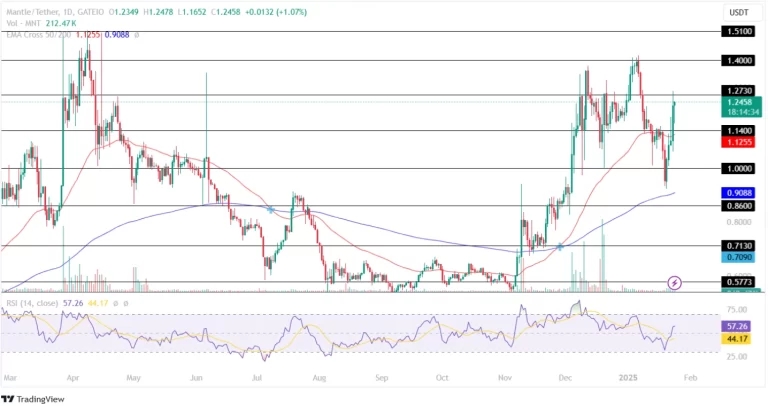
Task: Click the 0.8600 price level label
Action: (738, 206)
